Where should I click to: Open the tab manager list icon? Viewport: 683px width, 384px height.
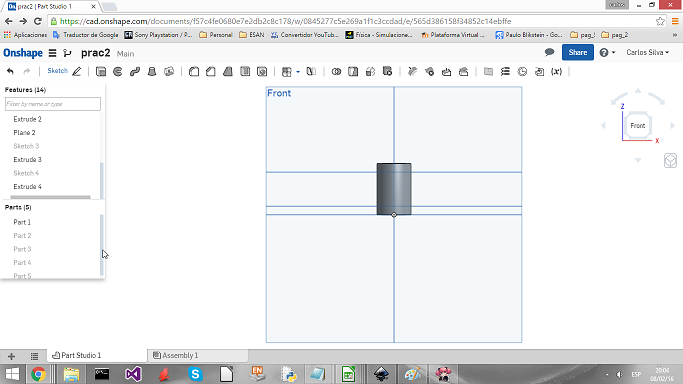[34, 356]
